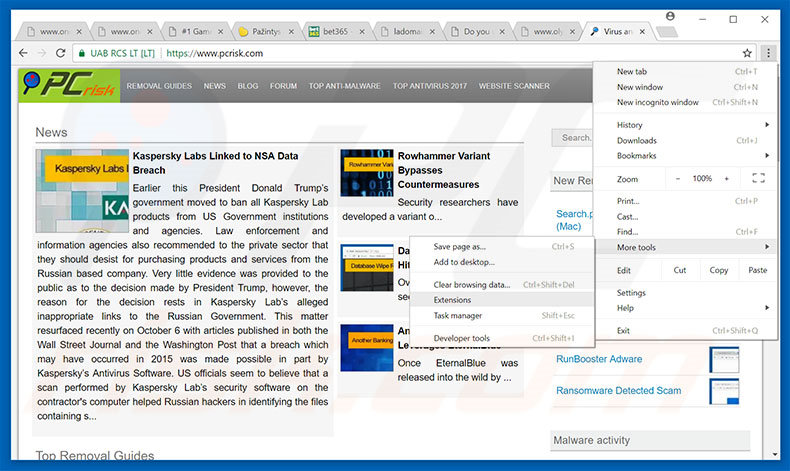Open New tab from Chrome menu
This screenshot has height=471, width=790.
(x=685, y=72)
